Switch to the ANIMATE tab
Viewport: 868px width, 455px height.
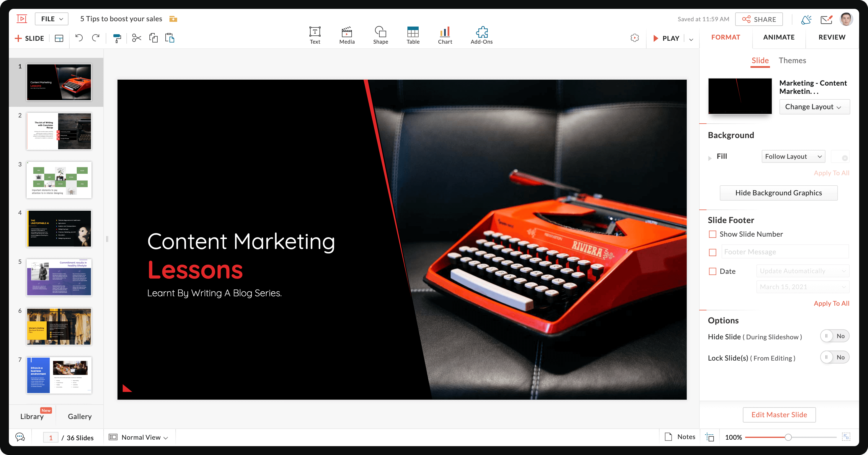[x=778, y=37]
